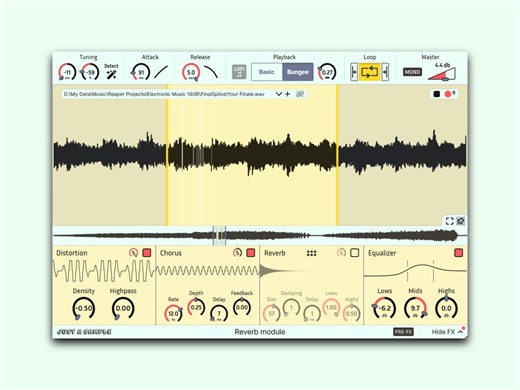Click the red record circle icon
This screenshot has width=520, height=390.
coord(448,94)
